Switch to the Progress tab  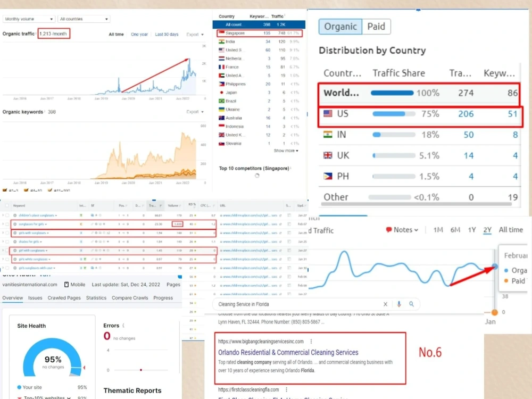point(163,297)
